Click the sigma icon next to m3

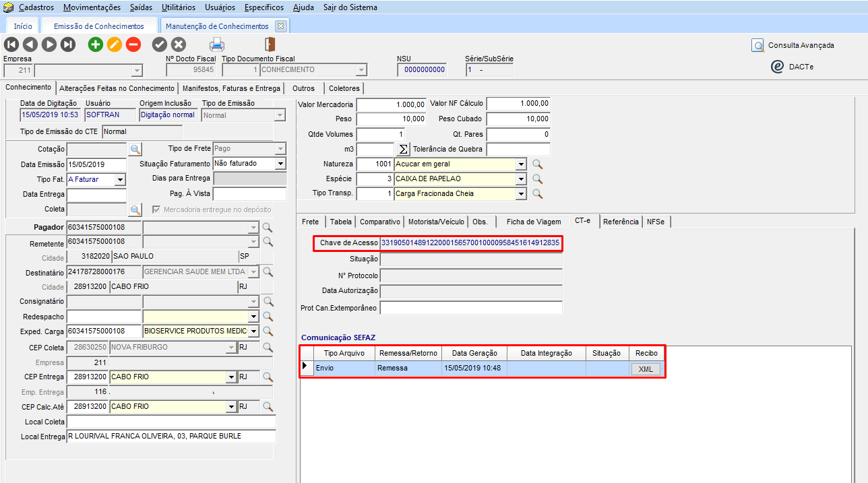pyautogui.click(x=404, y=149)
